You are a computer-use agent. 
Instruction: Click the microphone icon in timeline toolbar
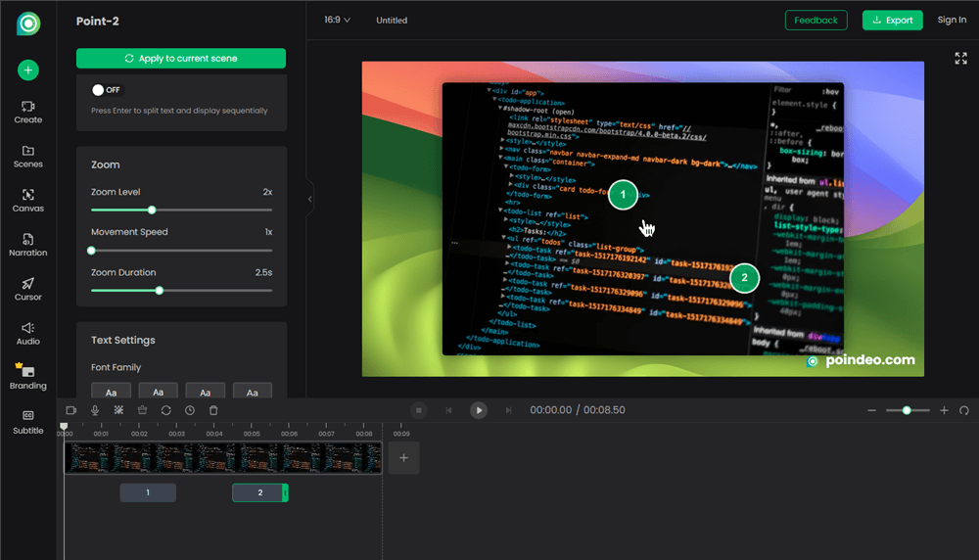tap(95, 410)
